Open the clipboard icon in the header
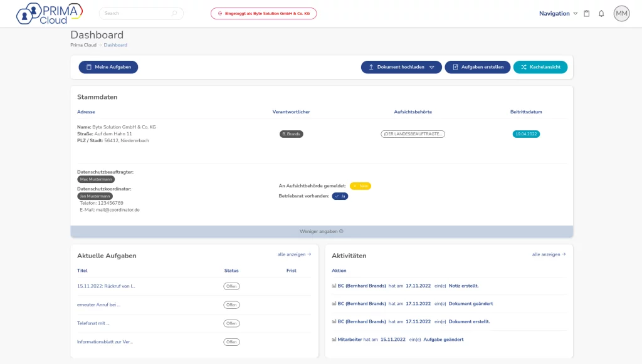The height and width of the screenshot is (364, 642). click(587, 14)
